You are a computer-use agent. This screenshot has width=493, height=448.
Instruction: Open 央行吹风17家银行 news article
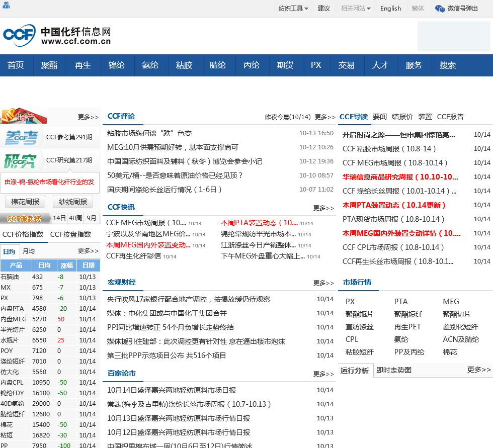tap(188, 299)
